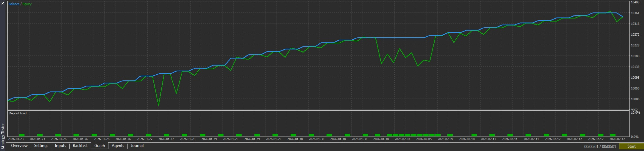Switch to the Overview tab
644x151 pixels.
click(19, 146)
